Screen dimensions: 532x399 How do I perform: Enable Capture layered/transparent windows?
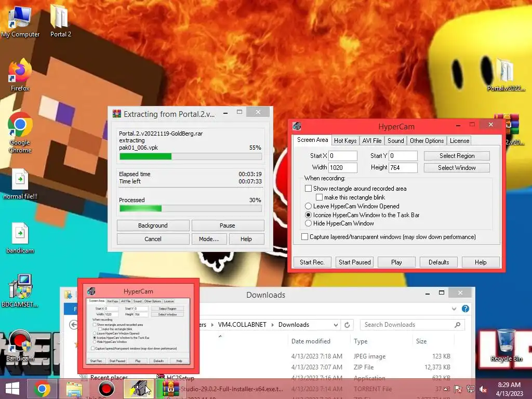[x=304, y=236]
